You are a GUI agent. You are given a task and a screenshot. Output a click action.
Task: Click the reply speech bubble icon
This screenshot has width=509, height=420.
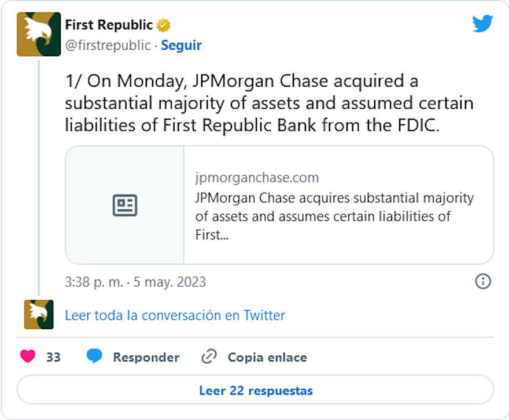pyautogui.click(x=94, y=357)
